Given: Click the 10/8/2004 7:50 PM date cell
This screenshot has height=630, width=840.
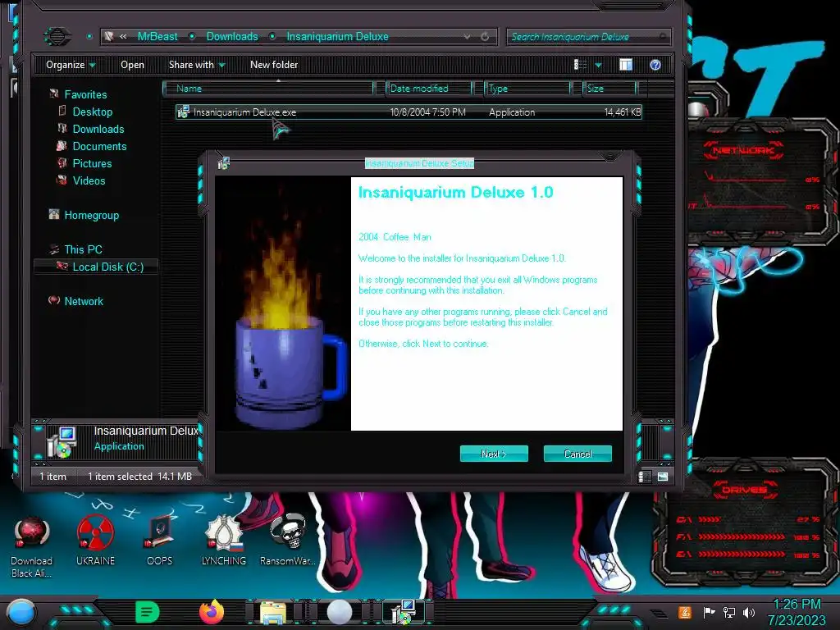Looking at the screenshot, I should click(x=428, y=112).
